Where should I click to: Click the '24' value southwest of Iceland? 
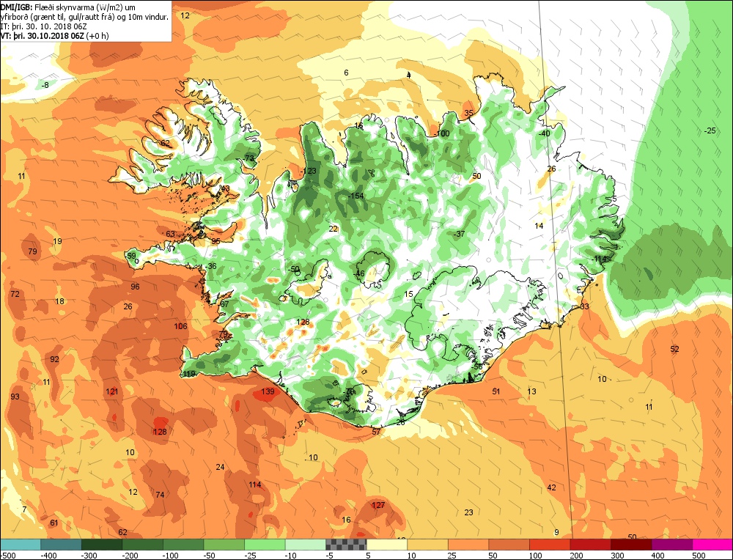pos(220,467)
